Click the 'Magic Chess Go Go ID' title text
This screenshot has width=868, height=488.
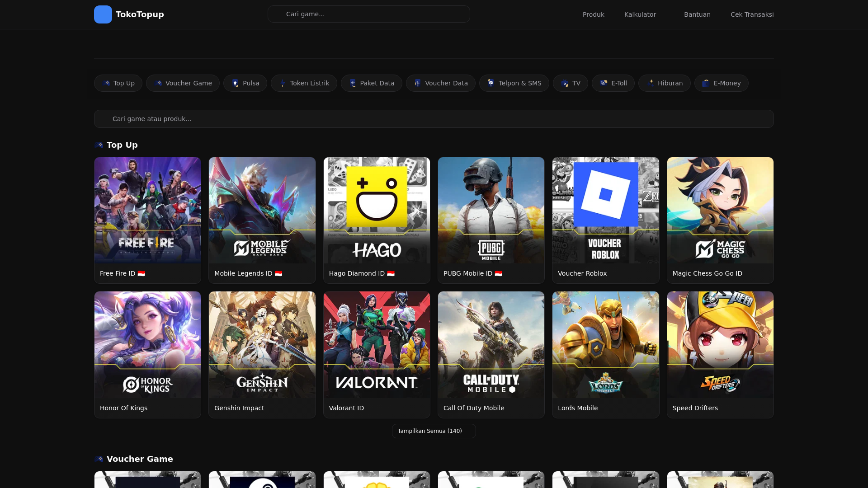point(707,273)
